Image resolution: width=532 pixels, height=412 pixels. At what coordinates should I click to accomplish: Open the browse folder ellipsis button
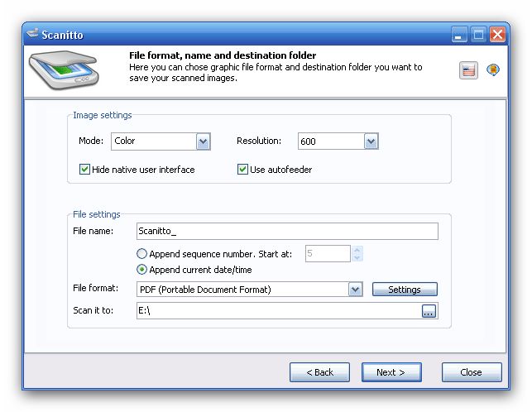(x=429, y=311)
